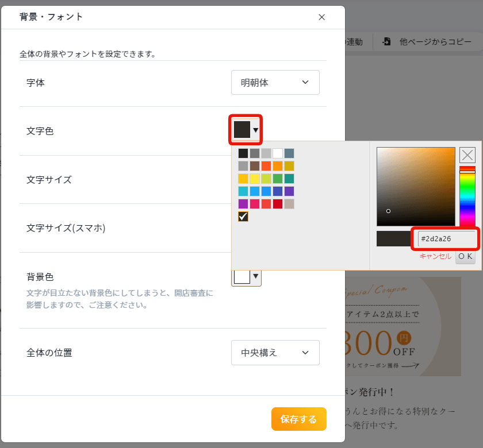Select the teal palette swatch

tap(289, 179)
